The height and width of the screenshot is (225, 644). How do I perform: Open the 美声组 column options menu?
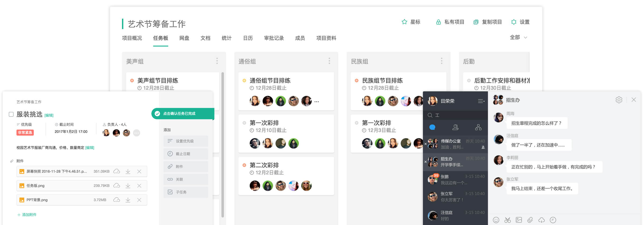[x=217, y=61]
